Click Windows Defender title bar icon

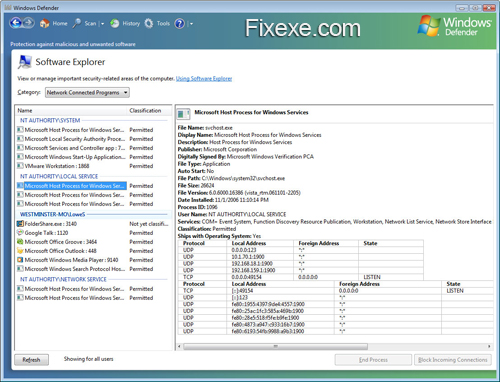pyautogui.click(x=8, y=7)
